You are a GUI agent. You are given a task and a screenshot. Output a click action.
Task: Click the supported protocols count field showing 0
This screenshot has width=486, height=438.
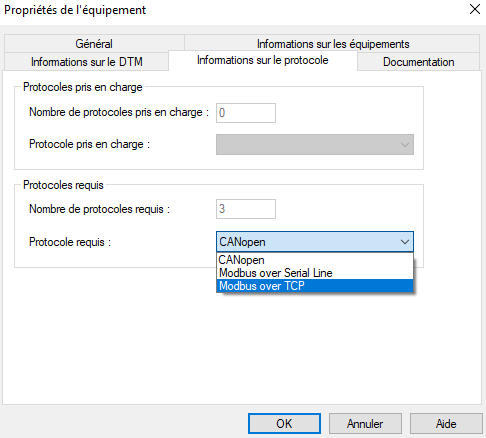pyautogui.click(x=246, y=113)
